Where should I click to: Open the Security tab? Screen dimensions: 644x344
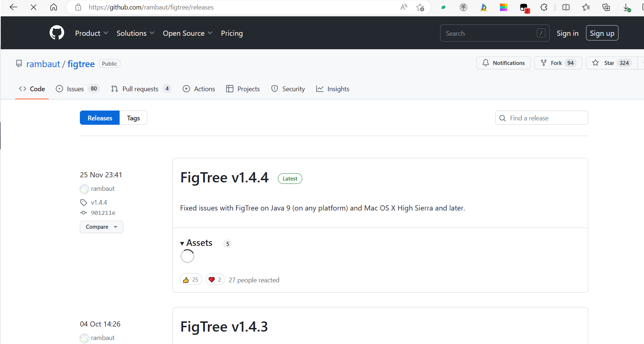point(288,89)
